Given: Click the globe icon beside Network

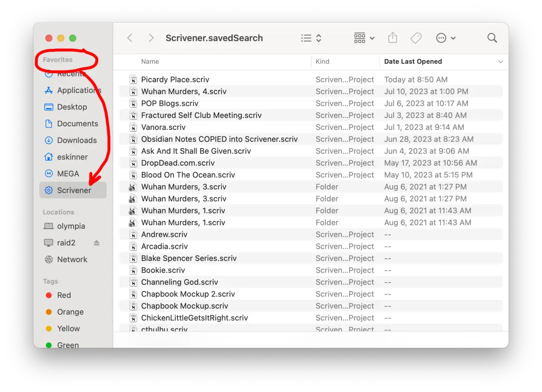Looking at the screenshot, I should click(49, 259).
